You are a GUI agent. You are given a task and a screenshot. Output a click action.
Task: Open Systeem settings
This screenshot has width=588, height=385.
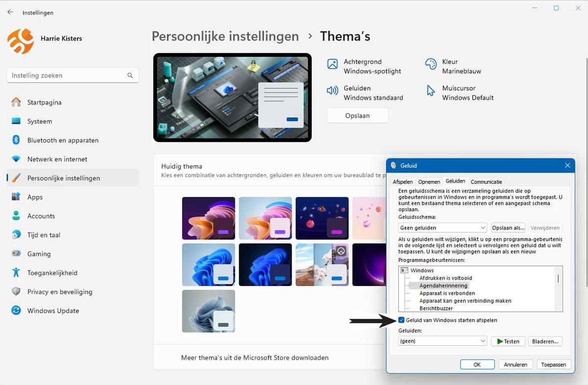[x=73, y=121]
